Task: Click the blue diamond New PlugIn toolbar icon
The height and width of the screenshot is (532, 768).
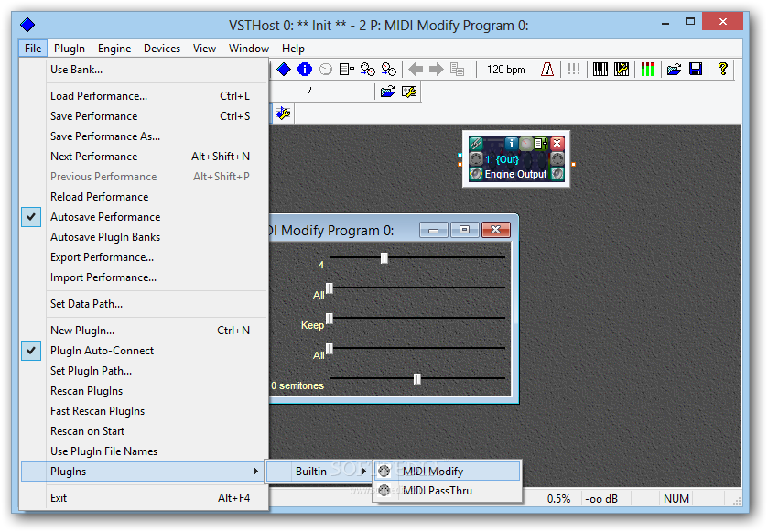Action: pyautogui.click(x=284, y=70)
